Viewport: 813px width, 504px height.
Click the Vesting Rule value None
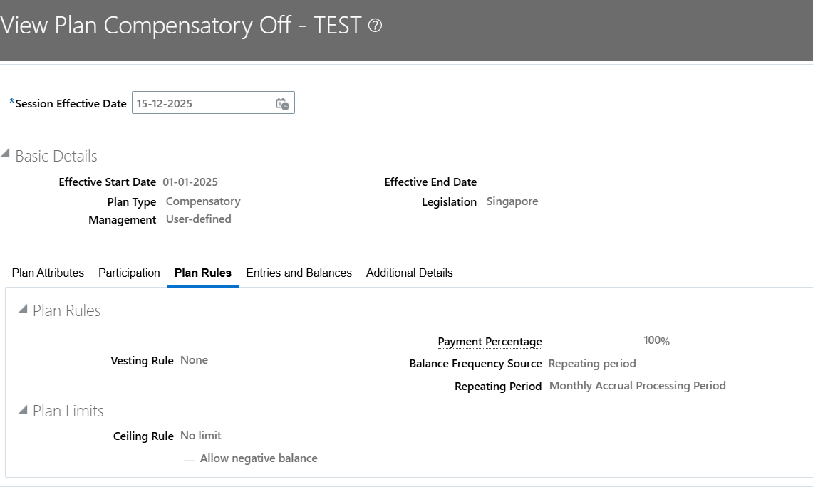(194, 360)
